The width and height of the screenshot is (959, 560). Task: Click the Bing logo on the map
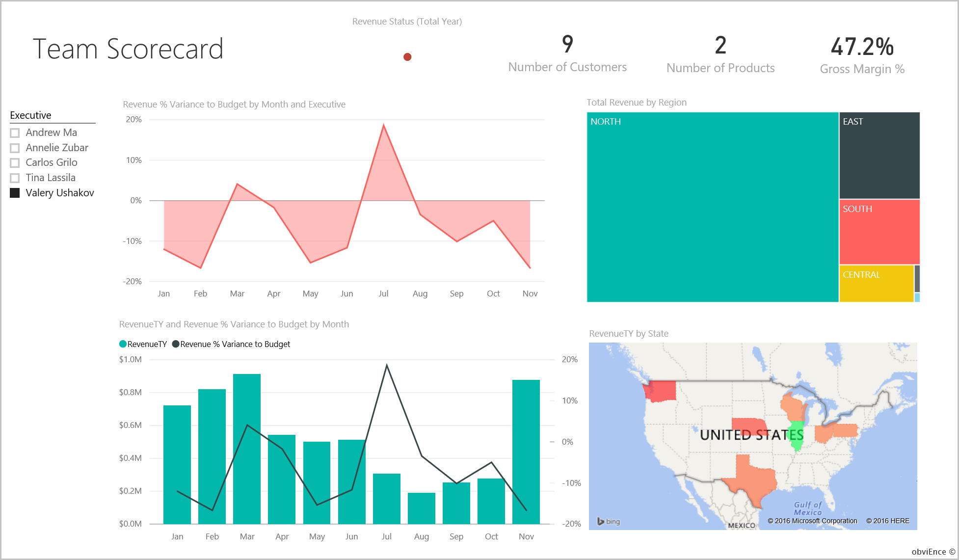(x=609, y=521)
